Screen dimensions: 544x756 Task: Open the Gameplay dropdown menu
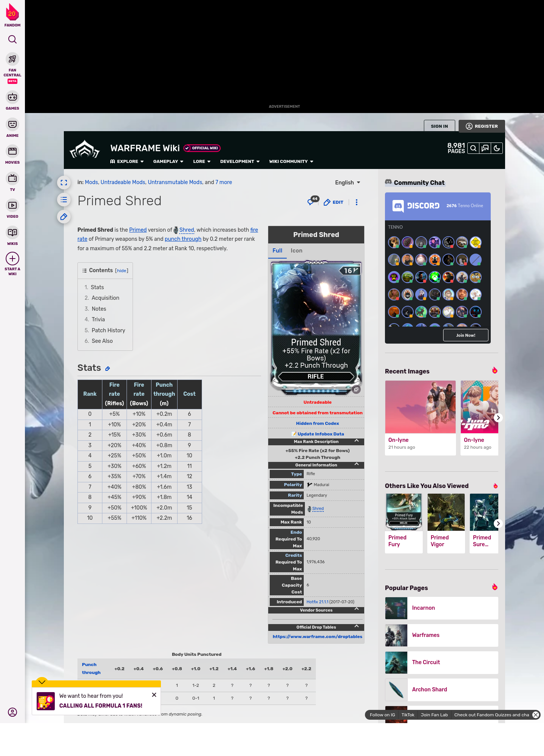(x=168, y=161)
